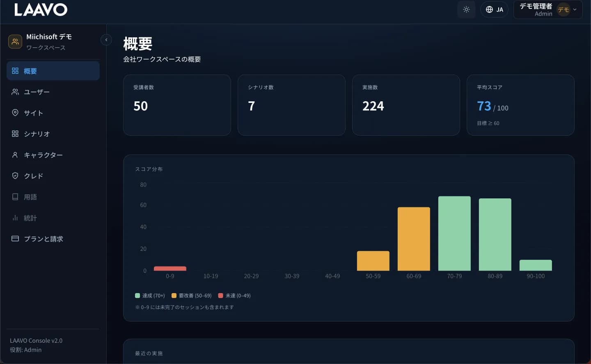
Task: Open クレド in the sidebar
Action: pos(53,176)
